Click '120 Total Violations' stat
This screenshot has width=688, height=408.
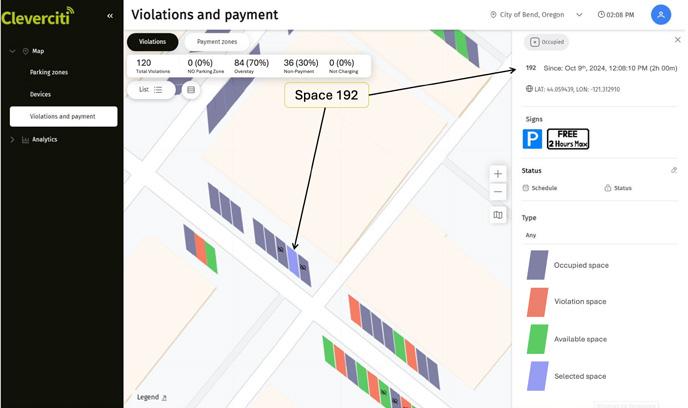[x=153, y=66]
